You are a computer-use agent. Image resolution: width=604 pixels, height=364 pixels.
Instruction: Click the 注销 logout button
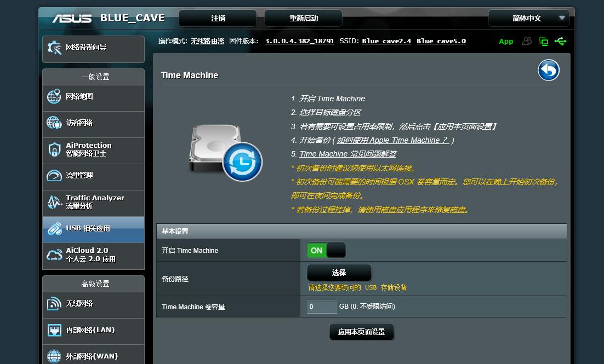tap(218, 18)
